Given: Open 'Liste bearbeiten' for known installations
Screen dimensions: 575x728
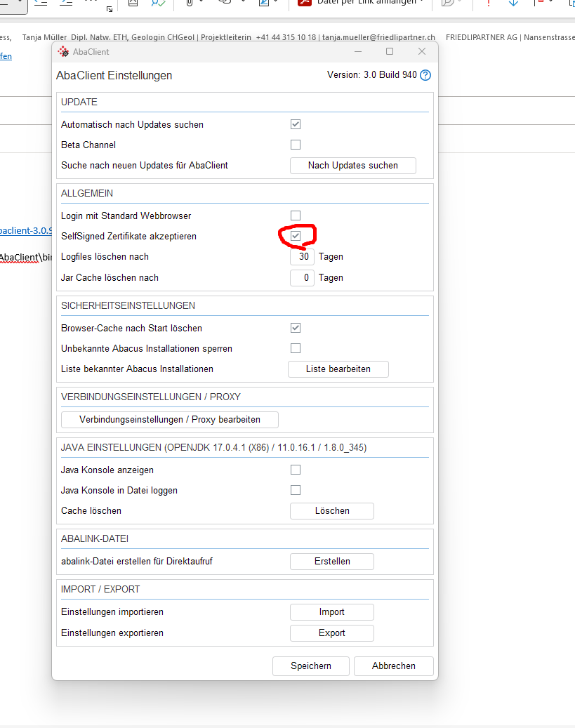Looking at the screenshot, I should point(338,369).
